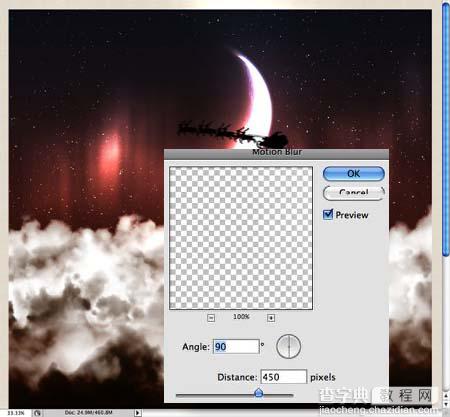This screenshot has width=450, height=417.
Task: Click the Angle input field showing 90
Action: pyautogui.click(x=236, y=347)
